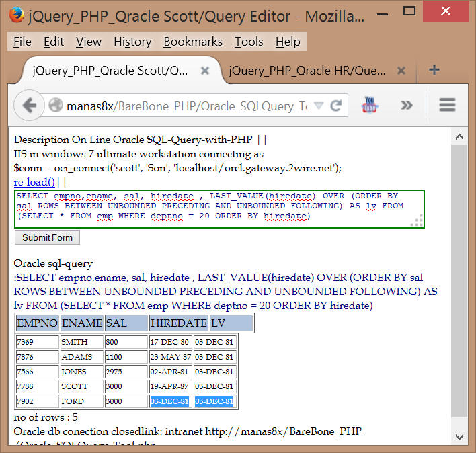Click the browser back arrow button
This screenshot has height=453, width=476.
point(29,106)
